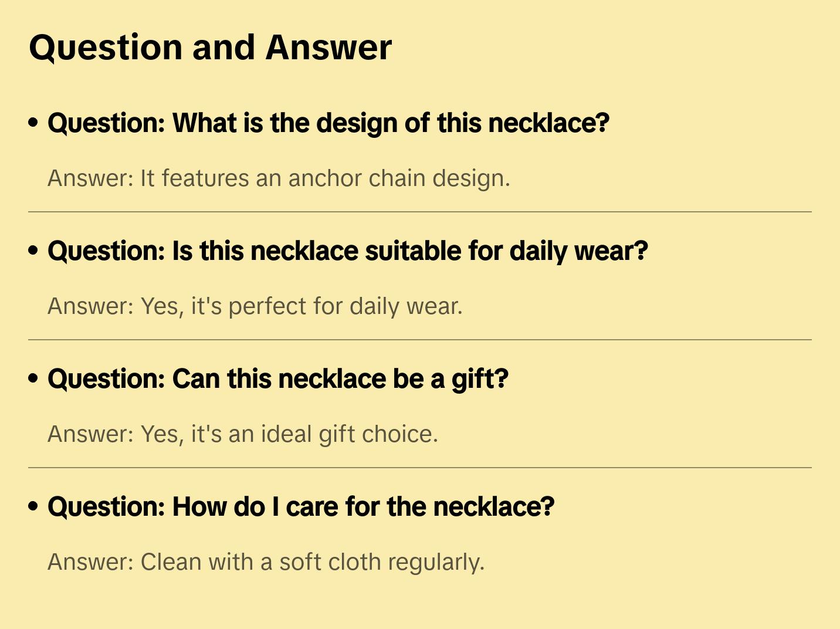Click the divider line under the anchor chain answer

click(420, 212)
